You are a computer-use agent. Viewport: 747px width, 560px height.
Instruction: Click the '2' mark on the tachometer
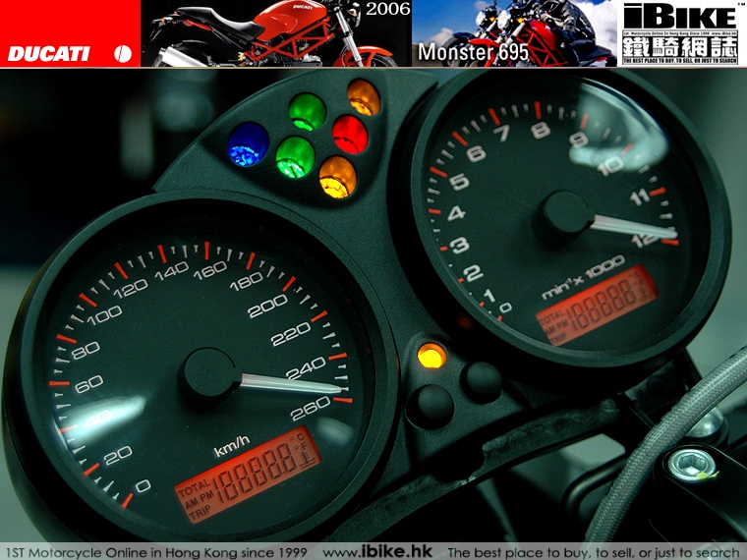tap(473, 273)
